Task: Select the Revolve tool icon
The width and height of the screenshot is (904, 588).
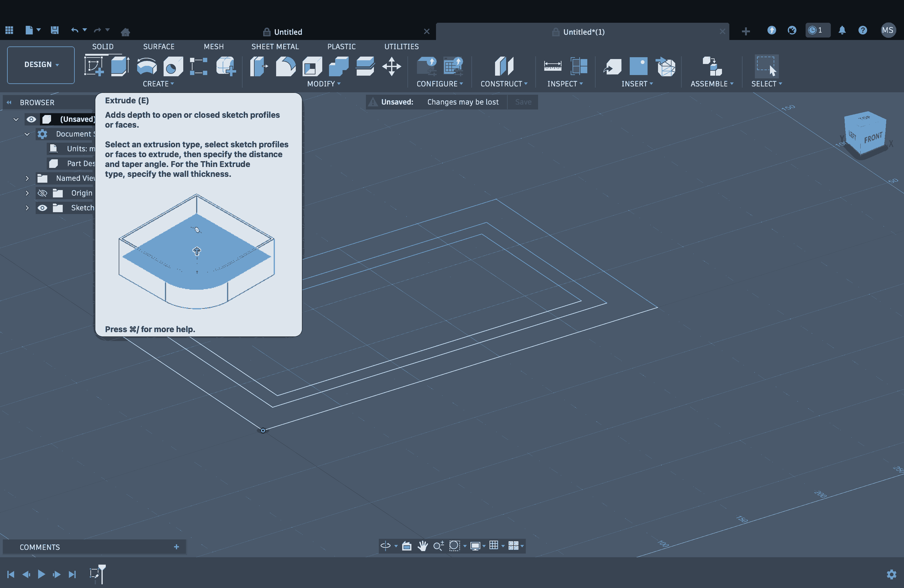Action: 147,66
